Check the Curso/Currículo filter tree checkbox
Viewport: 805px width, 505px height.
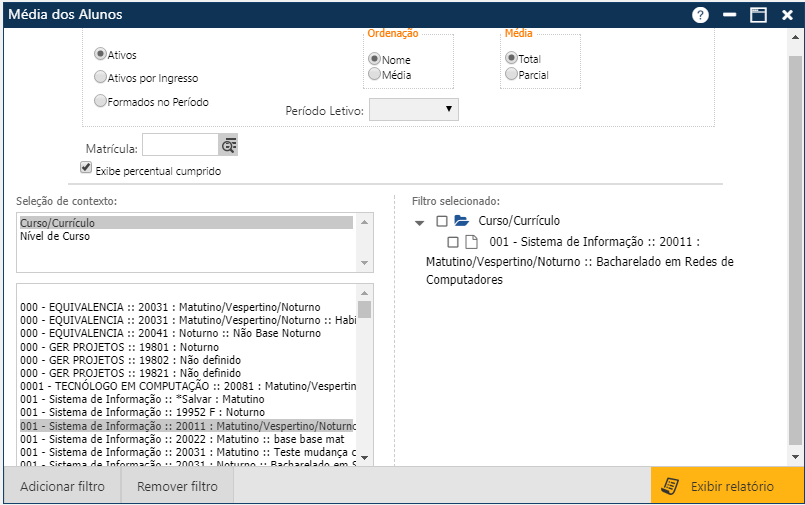pyautogui.click(x=442, y=221)
